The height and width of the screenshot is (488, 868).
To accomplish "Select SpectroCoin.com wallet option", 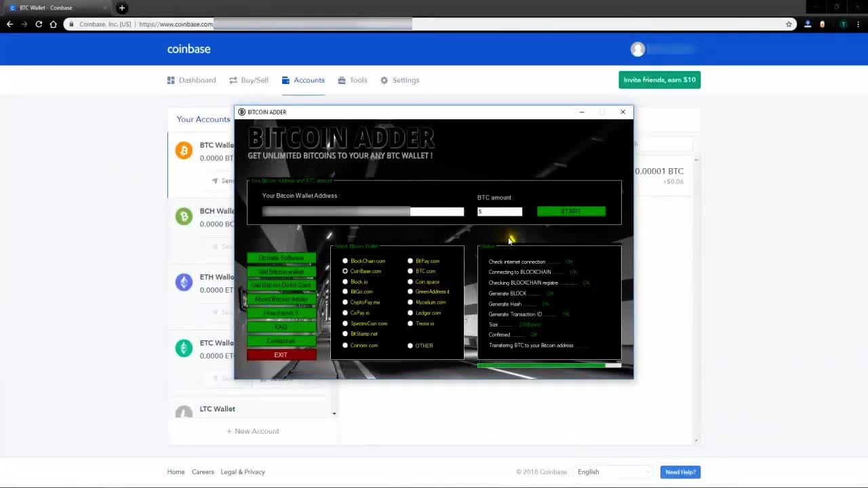I will coord(345,324).
